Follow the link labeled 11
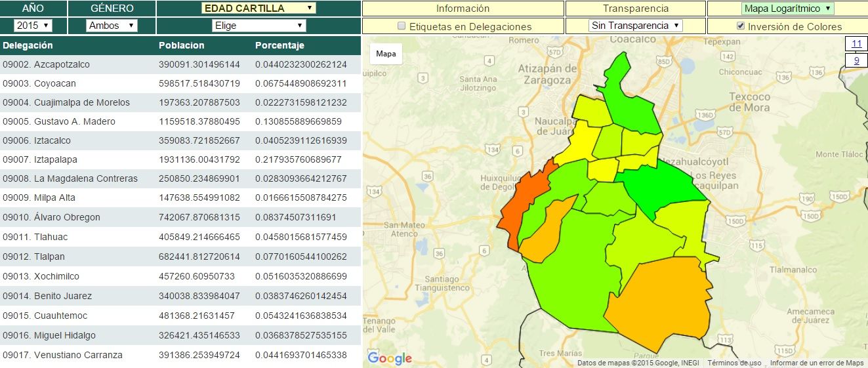 (856, 44)
